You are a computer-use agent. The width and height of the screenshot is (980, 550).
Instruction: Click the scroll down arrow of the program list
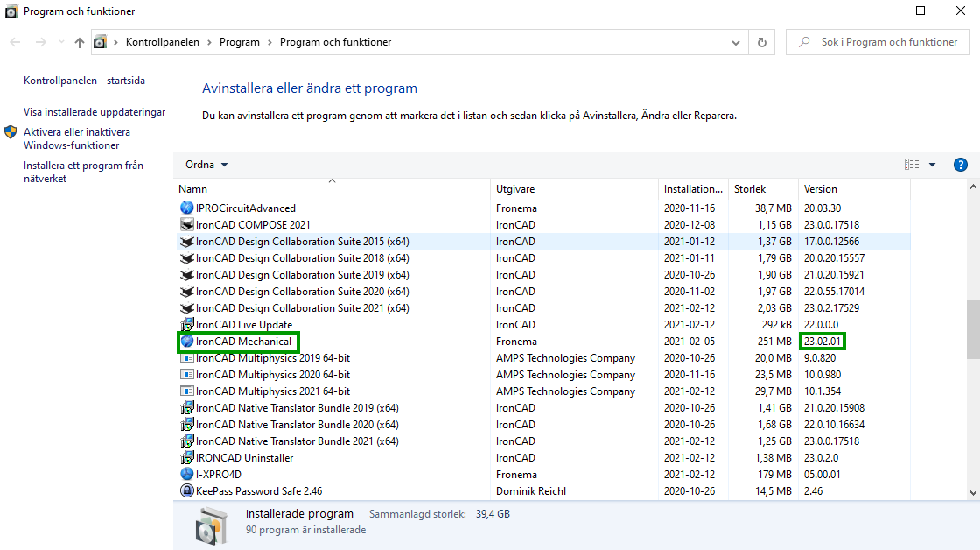pos(973,493)
